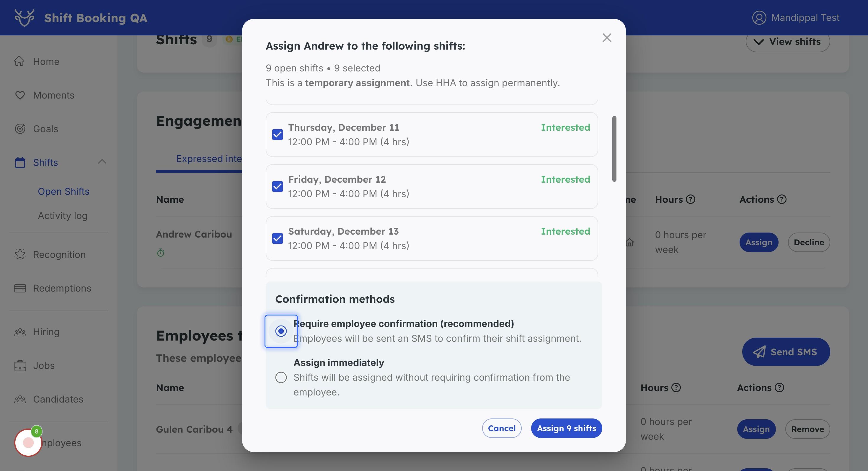868x471 pixels.
Task: Click the Redemptions card icon
Action: 20,288
